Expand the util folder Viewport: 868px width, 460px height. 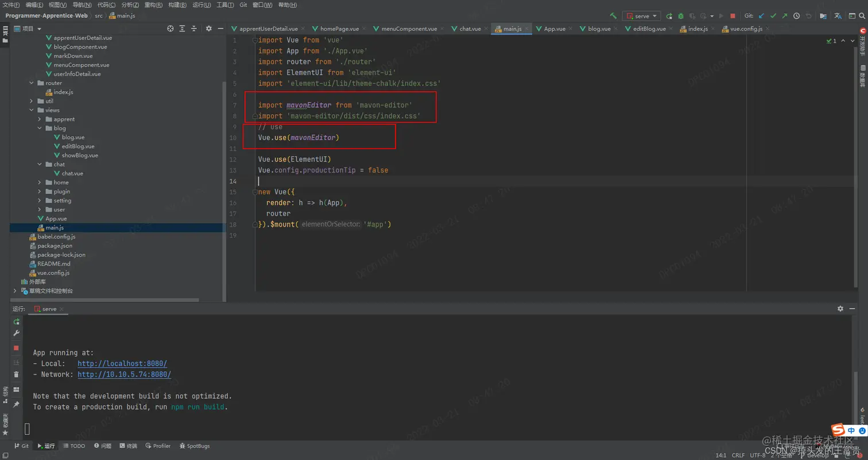pyautogui.click(x=32, y=101)
